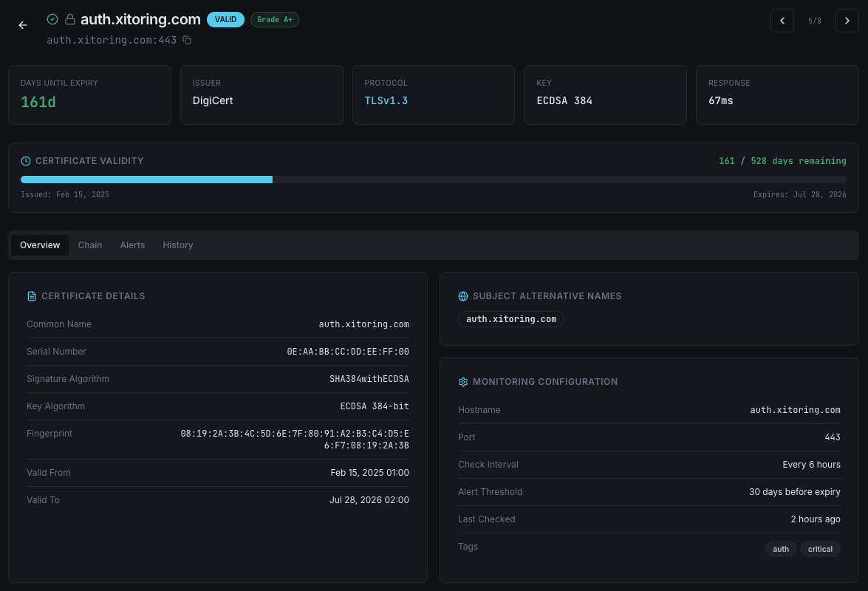Copy the endpoint with the copy icon
The width and height of the screenshot is (868, 591).
[187, 40]
